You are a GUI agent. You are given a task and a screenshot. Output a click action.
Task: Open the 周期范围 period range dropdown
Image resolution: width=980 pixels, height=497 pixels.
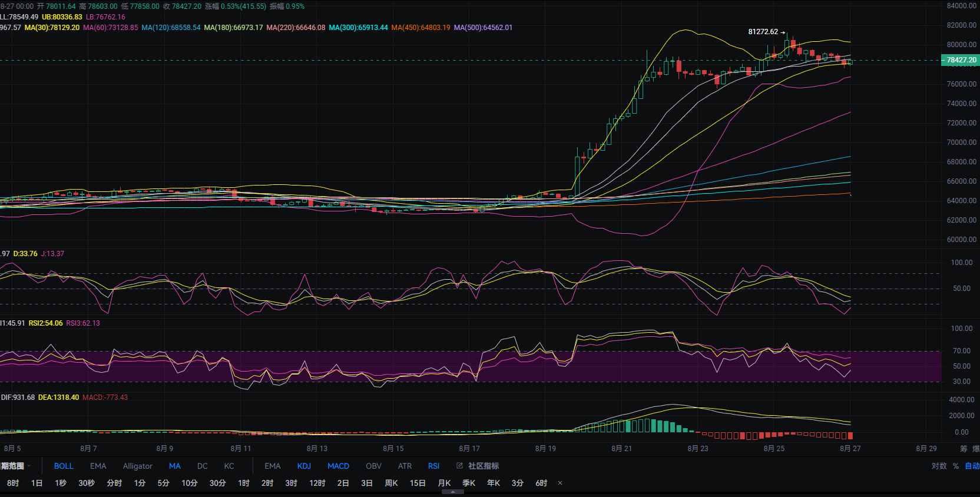coord(15,466)
